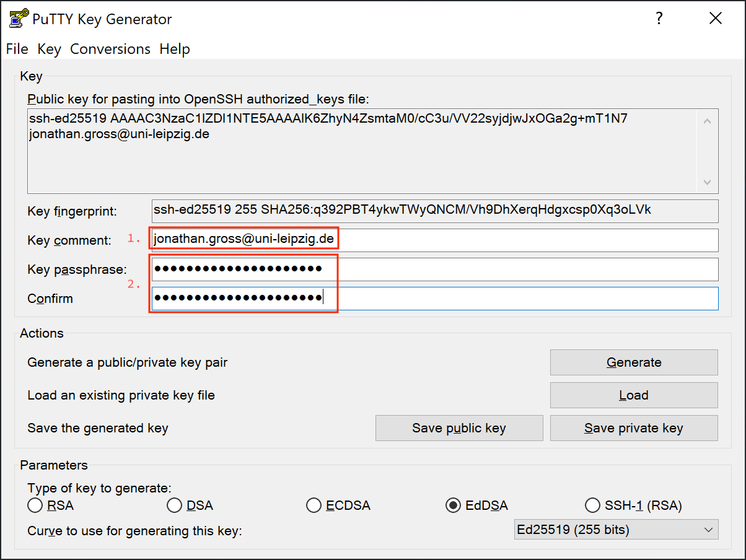This screenshot has width=746, height=560.
Task: Click 'Public key for pasting' label
Action: point(198,98)
